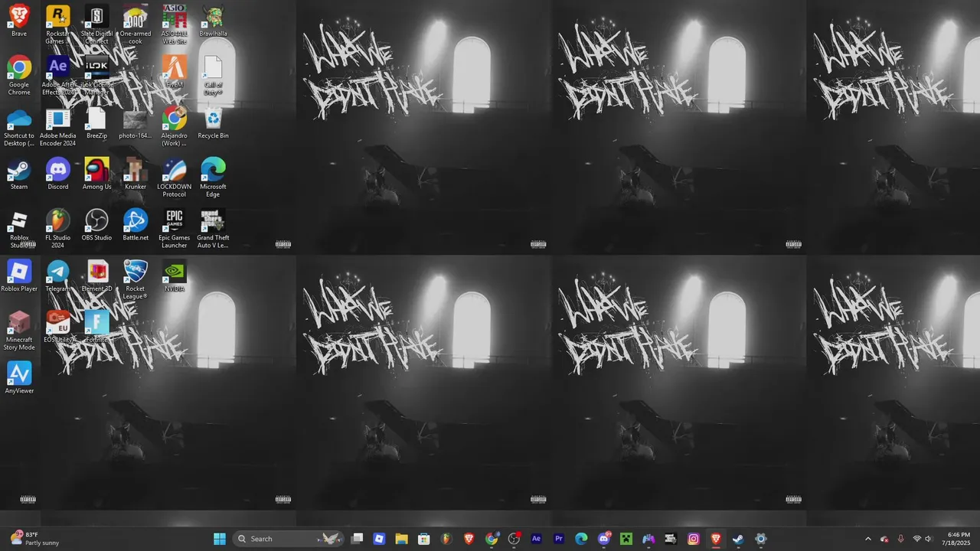This screenshot has width=980, height=551.
Task: Select the Microsoft Edge desktop shortcut
Action: click(x=213, y=178)
